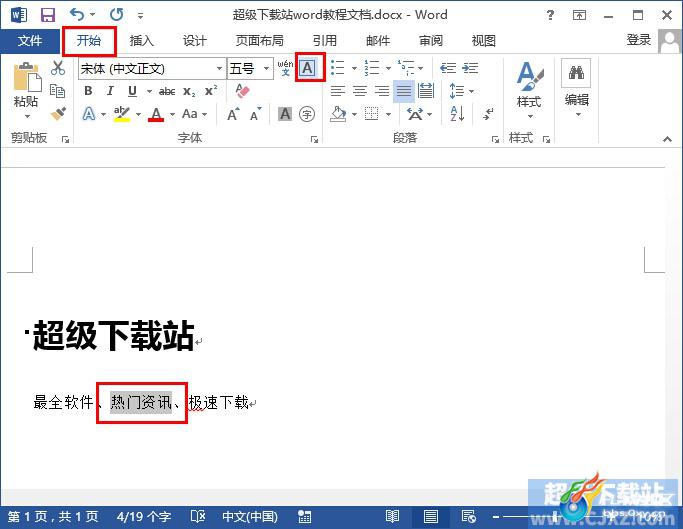
Task: Align the paragraph right
Action: click(x=382, y=91)
